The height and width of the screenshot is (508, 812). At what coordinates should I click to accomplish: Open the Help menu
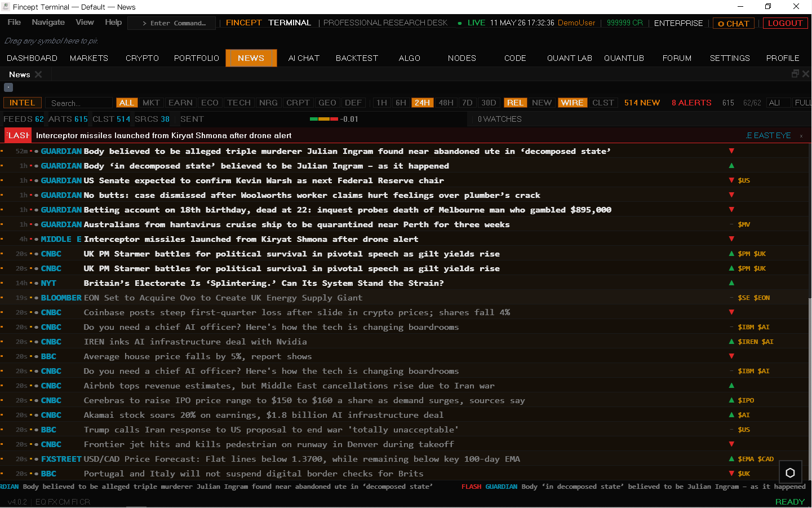click(113, 22)
